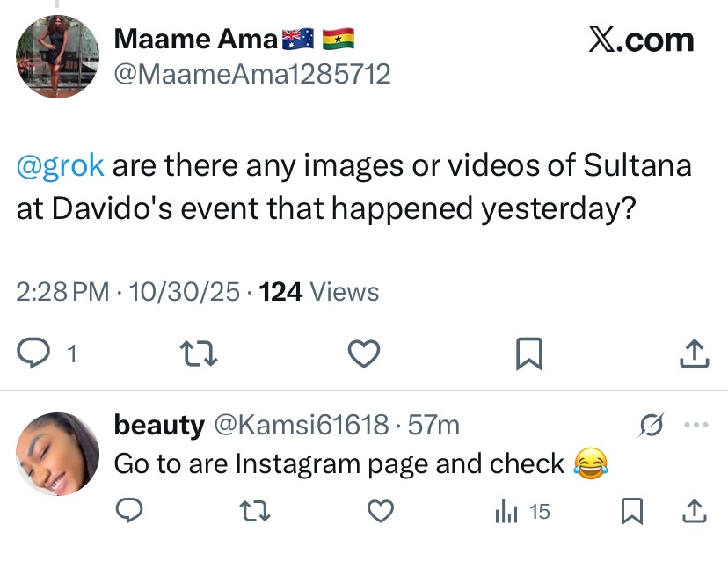Reply to Maame Ama's main post
Viewport: 728px width, 576px height.
[33, 354]
